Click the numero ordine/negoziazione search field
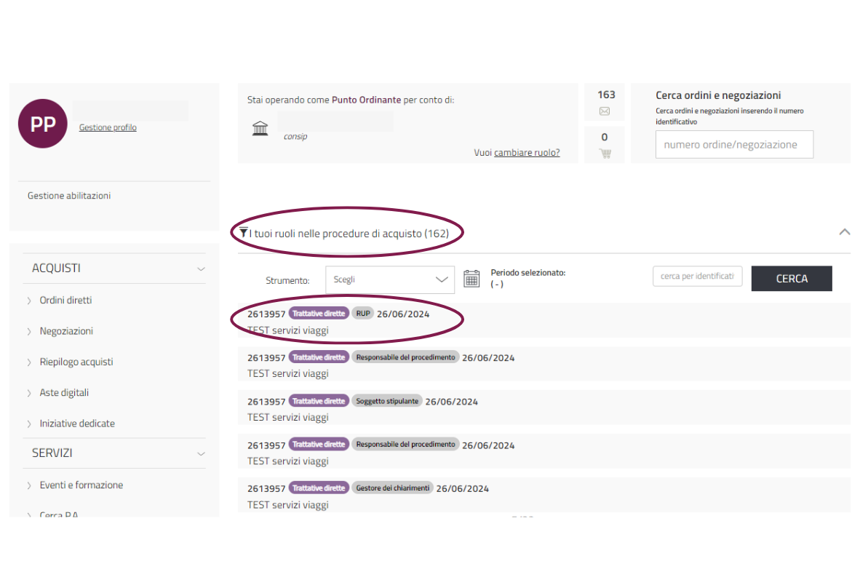Image resolution: width=868 pixels, height=588 pixels. pyautogui.click(x=733, y=145)
